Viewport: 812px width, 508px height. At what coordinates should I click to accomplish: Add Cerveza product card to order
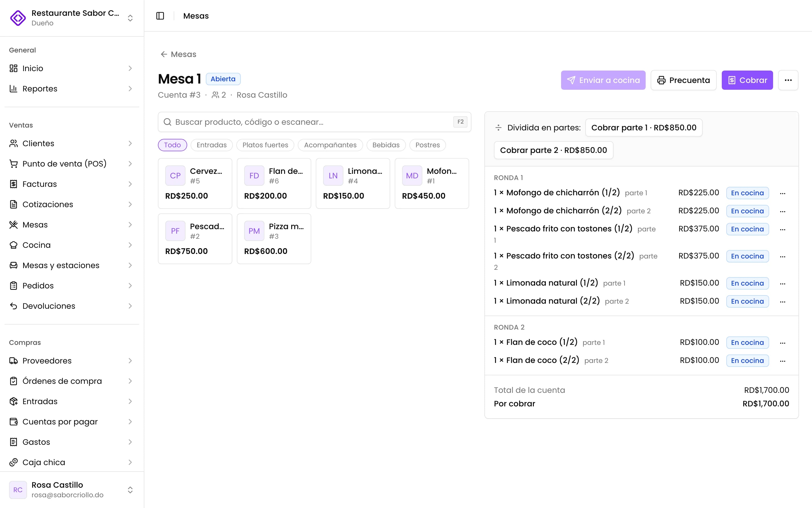point(195,183)
